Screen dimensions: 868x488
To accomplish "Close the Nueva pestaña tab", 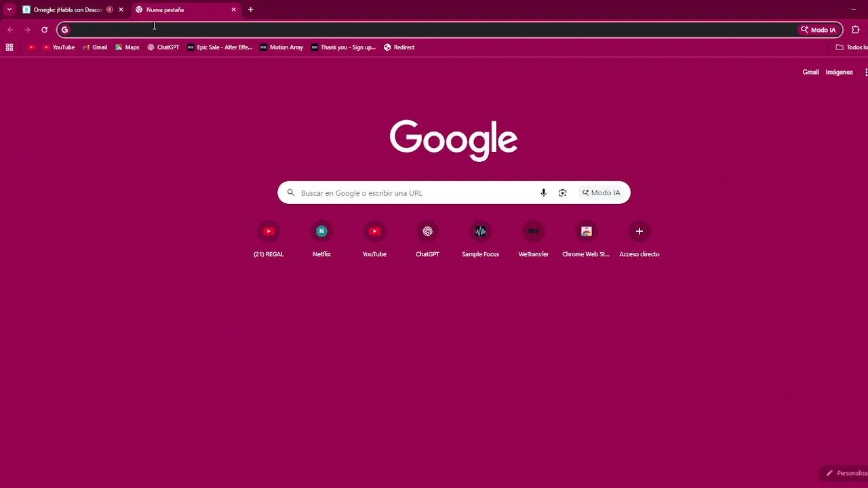I will 233,9.
